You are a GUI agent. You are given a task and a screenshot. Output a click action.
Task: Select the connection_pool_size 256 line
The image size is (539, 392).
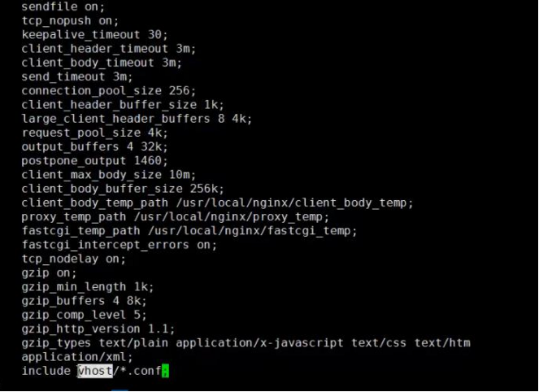coord(109,90)
